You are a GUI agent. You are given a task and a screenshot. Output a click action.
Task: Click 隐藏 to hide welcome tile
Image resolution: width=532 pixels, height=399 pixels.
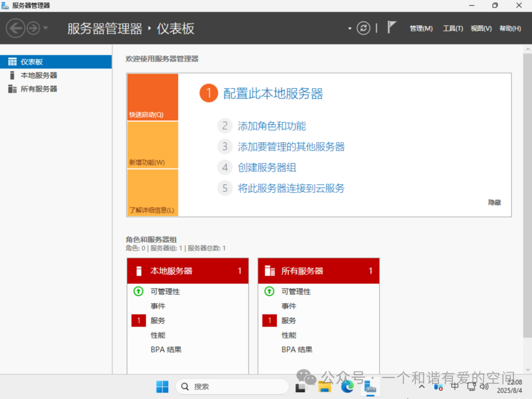pyautogui.click(x=495, y=202)
